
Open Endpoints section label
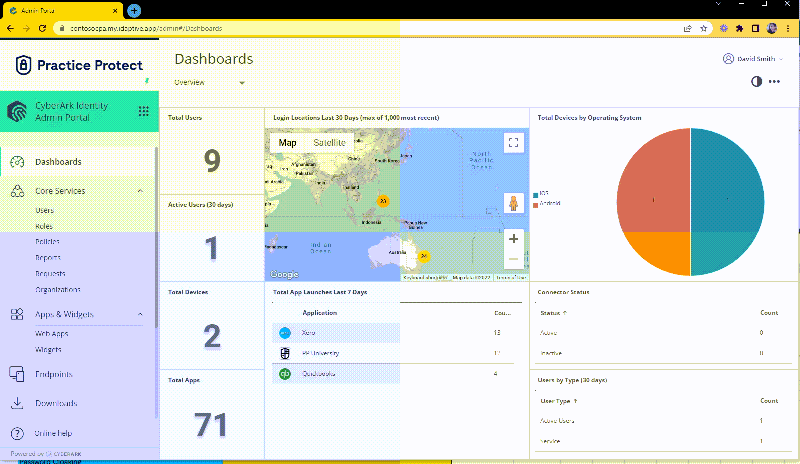click(x=54, y=374)
